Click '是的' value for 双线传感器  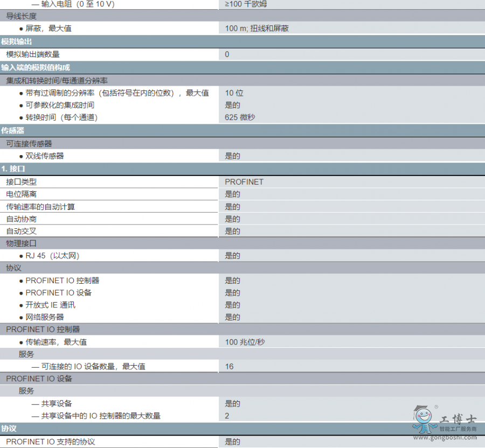click(x=232, y=156)
